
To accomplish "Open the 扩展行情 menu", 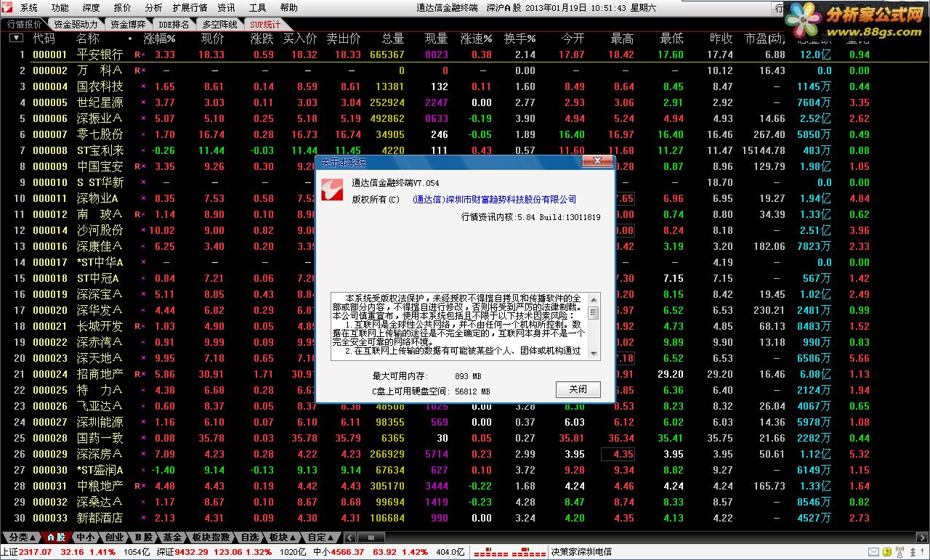I will point(190,8).
